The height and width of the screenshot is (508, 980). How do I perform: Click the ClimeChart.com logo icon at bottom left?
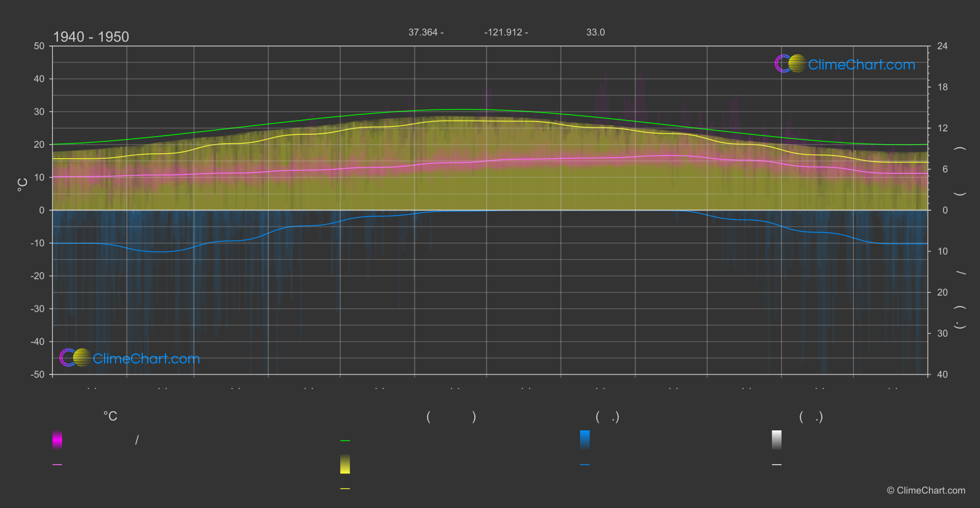(x=75, y=358)
